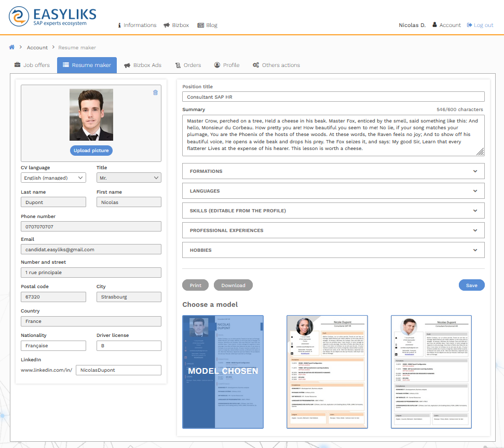Switch to the Job offers tab
Image resolution: width=504 pixels, height=448 pixels.
pos(32,65)
